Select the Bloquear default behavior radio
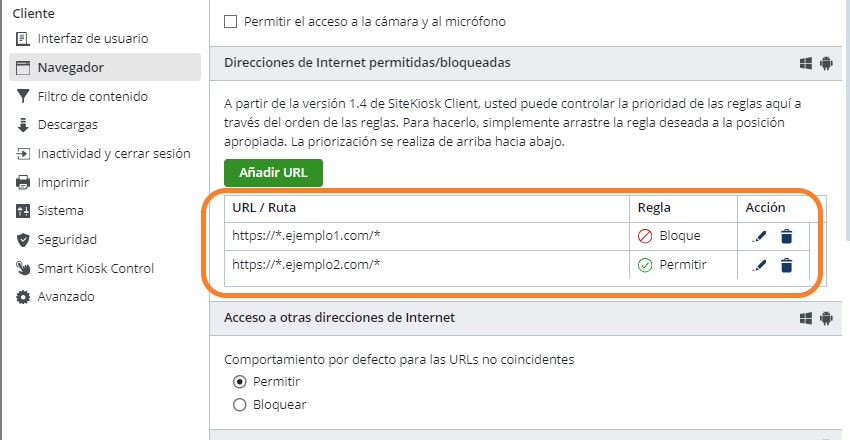850x440 pixels. [239, 405]
